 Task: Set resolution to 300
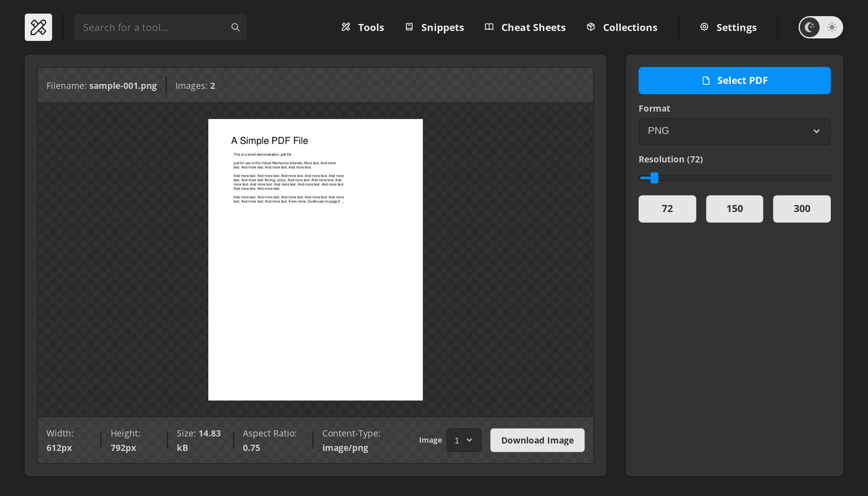pos(802,209)
